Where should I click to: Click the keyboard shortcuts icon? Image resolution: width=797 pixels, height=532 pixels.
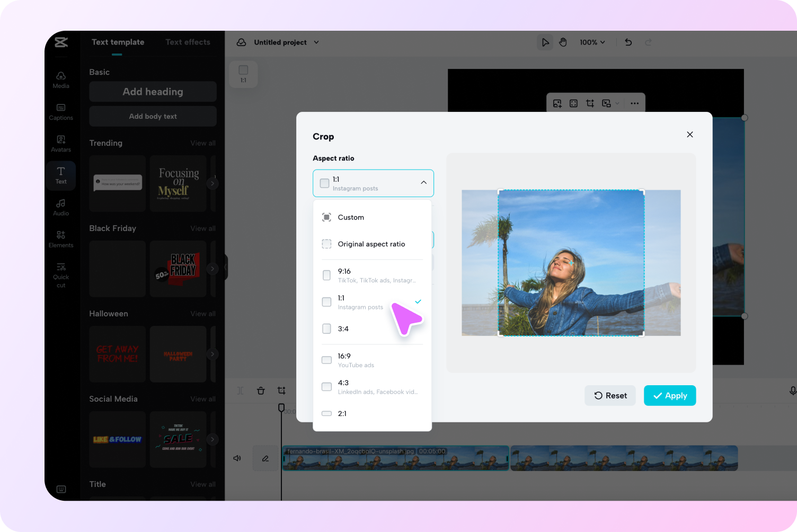click(61, 489)
